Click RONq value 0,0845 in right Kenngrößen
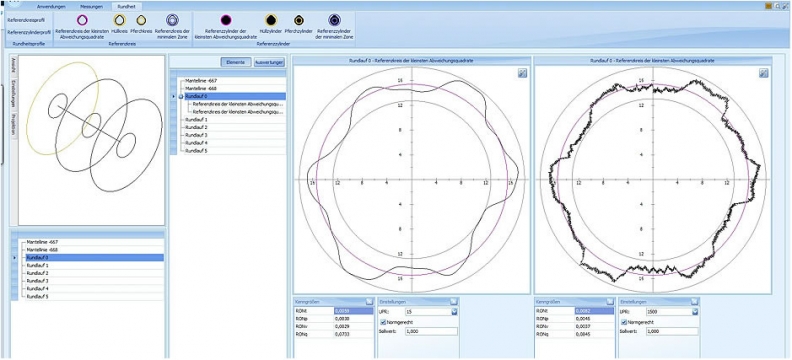Screen dimensions: 792x360 pos(594,334)
